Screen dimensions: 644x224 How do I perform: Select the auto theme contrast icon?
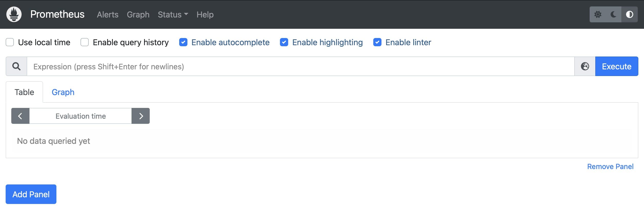pos(630,14)
